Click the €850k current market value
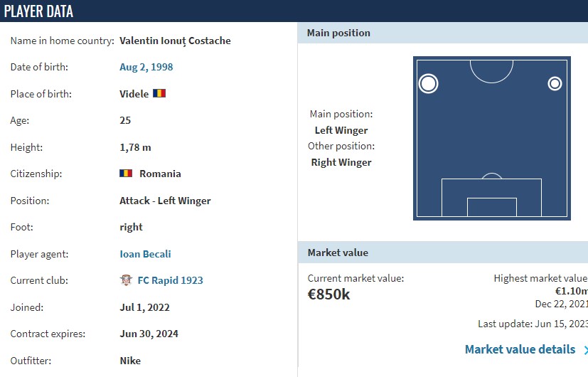This screenshot has height=377, width=588. pos(328,294)
